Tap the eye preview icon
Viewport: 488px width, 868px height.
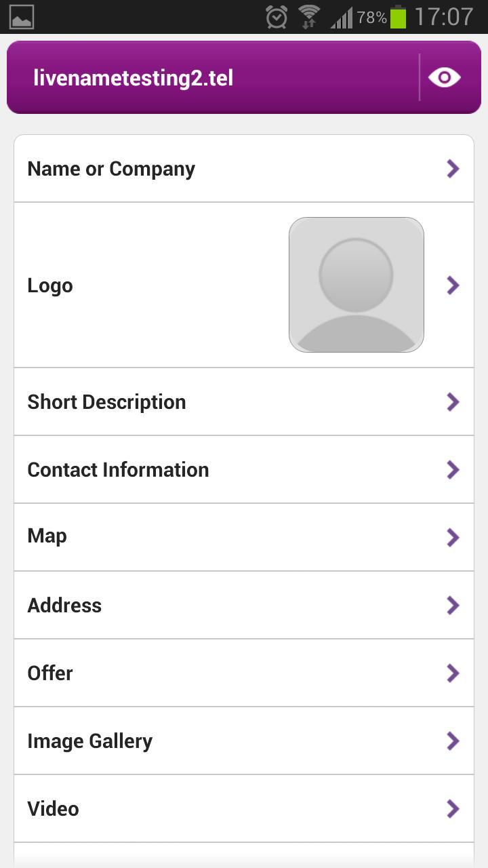coord(444,77)
